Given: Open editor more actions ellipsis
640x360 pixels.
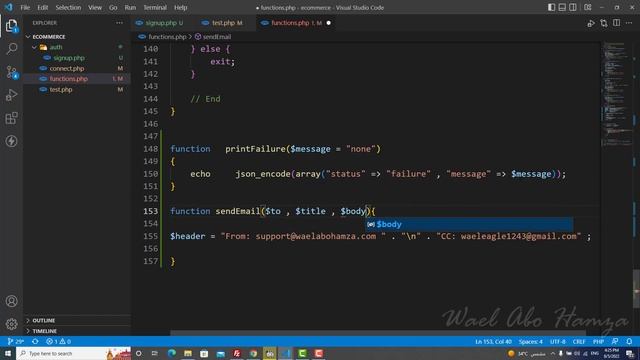Looking at the screenshot, I should click(629, 23).
